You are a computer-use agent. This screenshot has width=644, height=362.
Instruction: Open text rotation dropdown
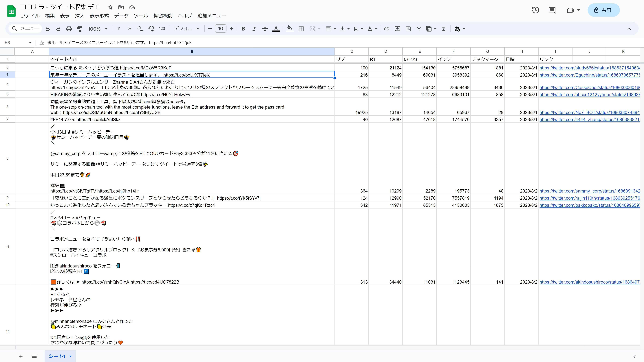click(372, 29)
